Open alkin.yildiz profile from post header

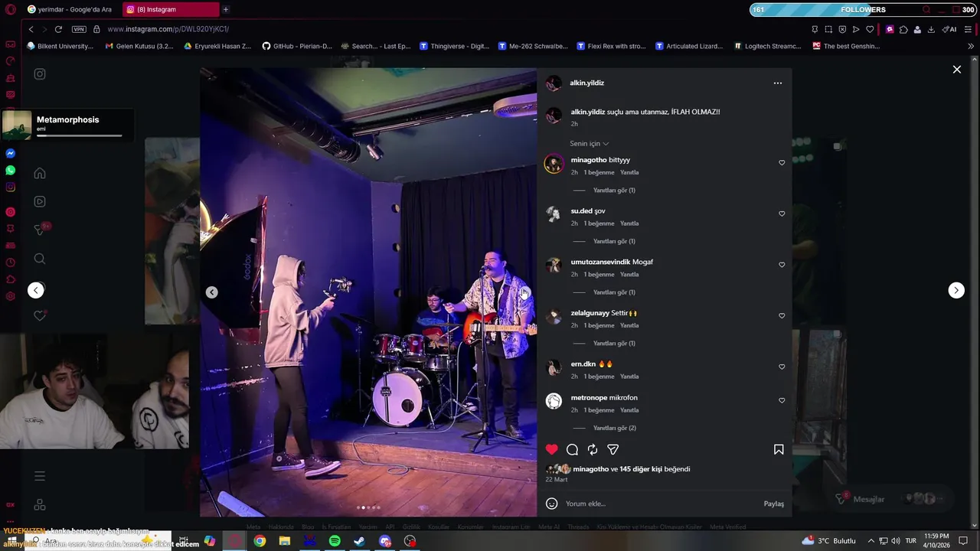(x=587, y=83)
